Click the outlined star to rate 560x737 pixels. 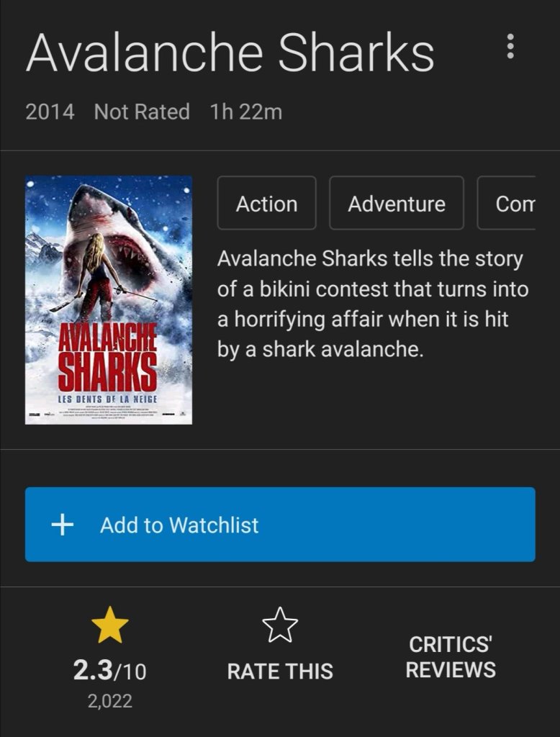click(x=280, y=625)
